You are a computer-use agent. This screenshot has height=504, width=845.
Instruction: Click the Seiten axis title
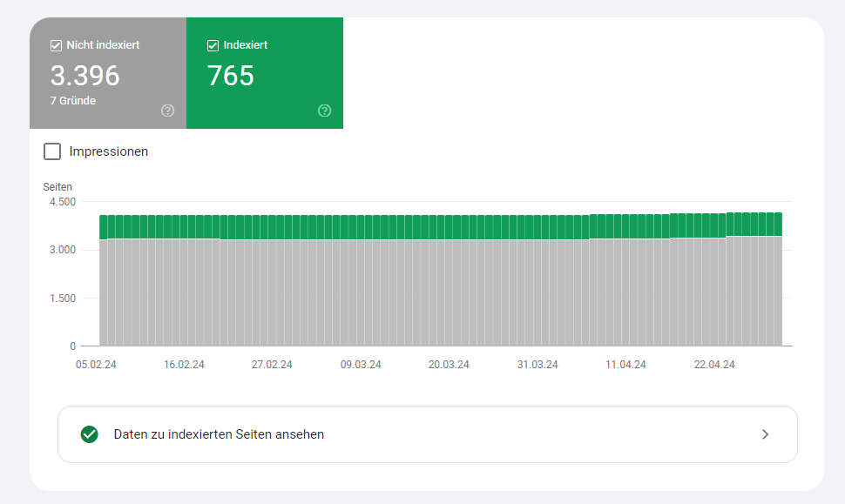[57, 187]
